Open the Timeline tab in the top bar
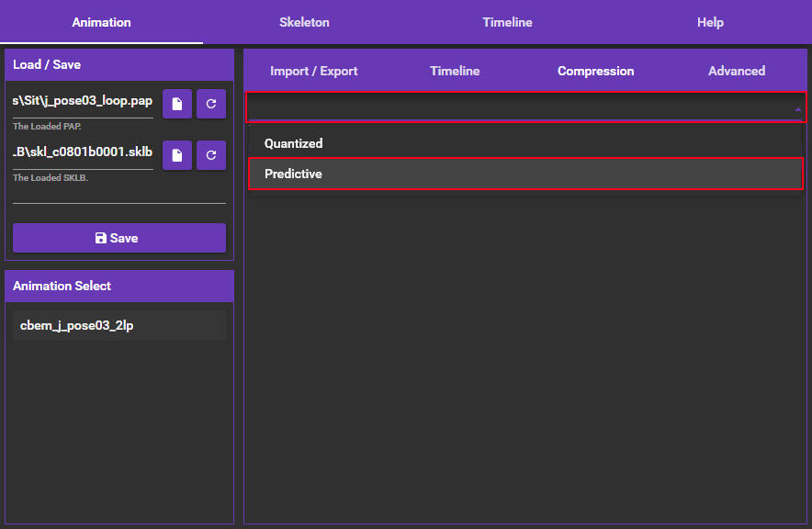 [507, 22]
